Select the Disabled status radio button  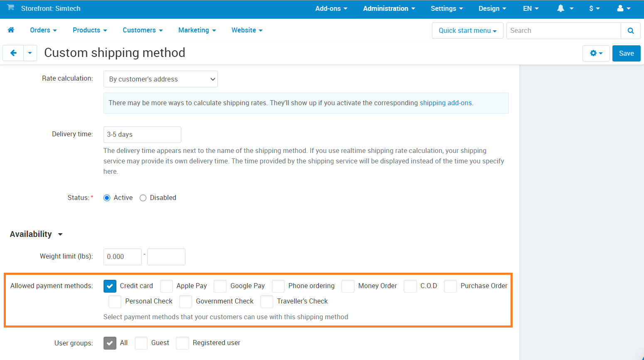(143, 198)
